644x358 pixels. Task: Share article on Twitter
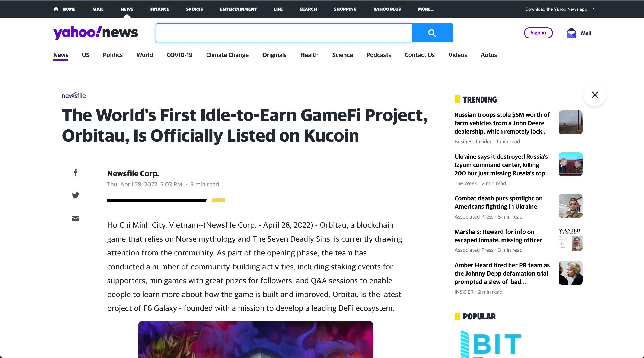(76, 195)
